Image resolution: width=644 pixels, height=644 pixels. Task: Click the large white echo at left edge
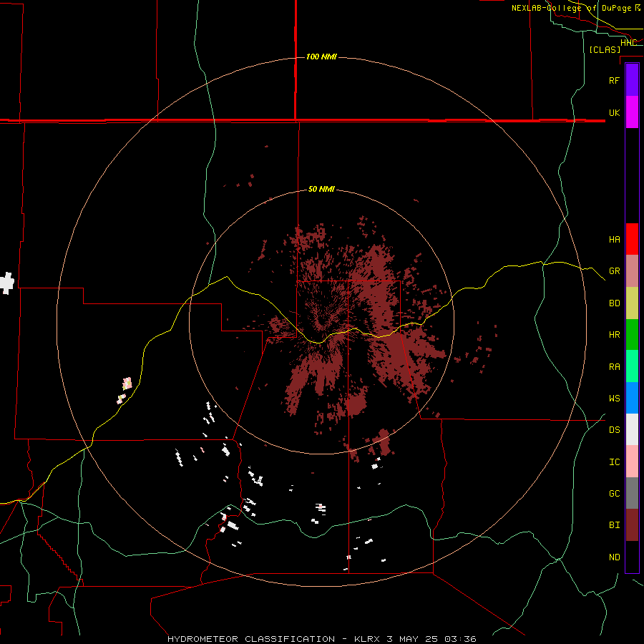click(x=6, y=283)
